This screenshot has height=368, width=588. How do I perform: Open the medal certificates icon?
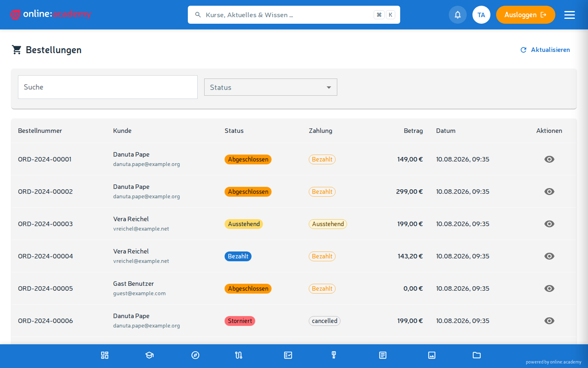(334, 355)
